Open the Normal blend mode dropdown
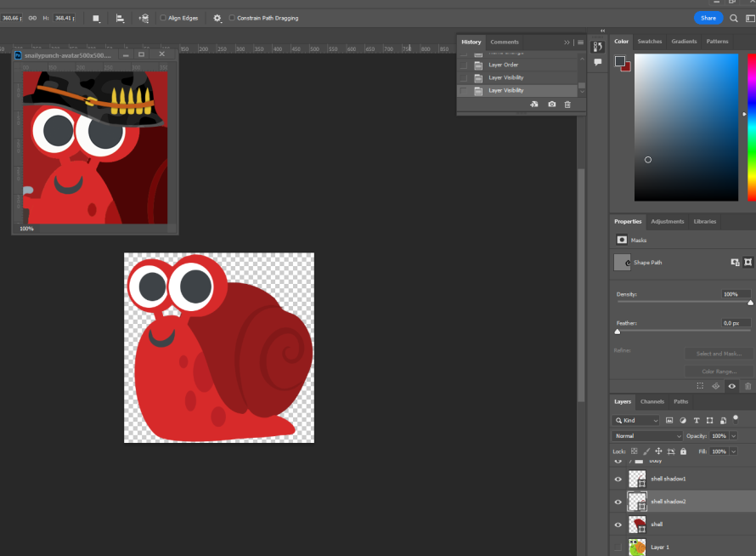This screenshot has width=756, height=556. (647, 436)
